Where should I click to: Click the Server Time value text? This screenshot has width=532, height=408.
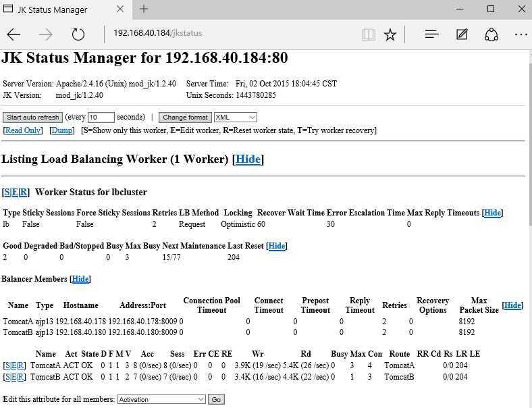[286, 84]
